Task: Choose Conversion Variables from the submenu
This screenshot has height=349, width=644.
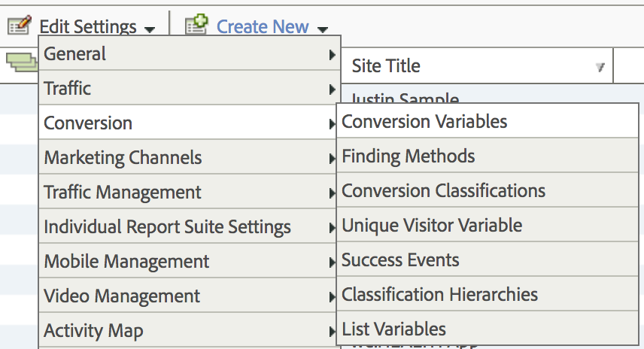Action: pyautogui.click(x=424, y=122)
